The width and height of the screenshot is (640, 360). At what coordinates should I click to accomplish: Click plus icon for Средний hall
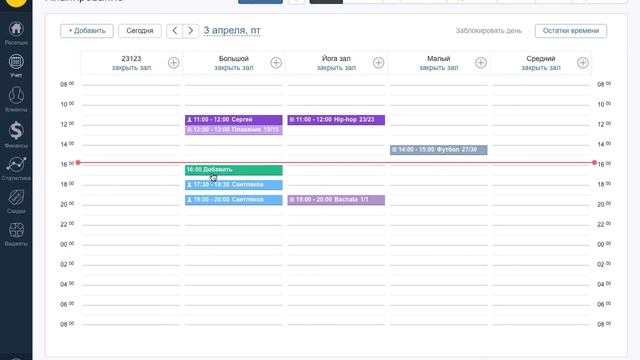583,63
